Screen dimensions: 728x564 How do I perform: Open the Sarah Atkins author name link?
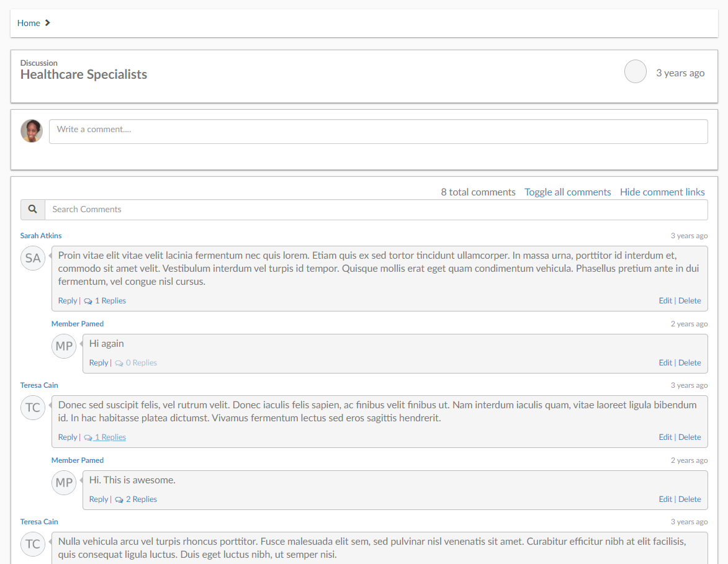(x=41, y=236)
